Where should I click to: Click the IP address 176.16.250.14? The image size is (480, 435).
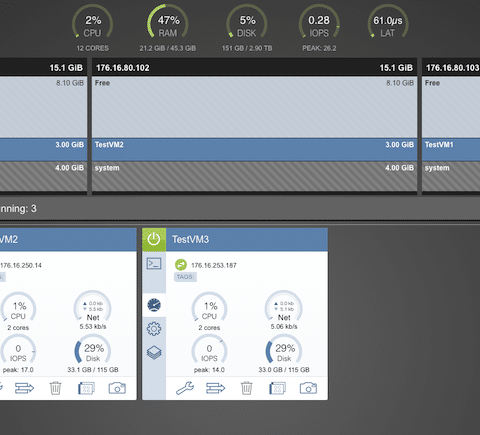point(21,265)
